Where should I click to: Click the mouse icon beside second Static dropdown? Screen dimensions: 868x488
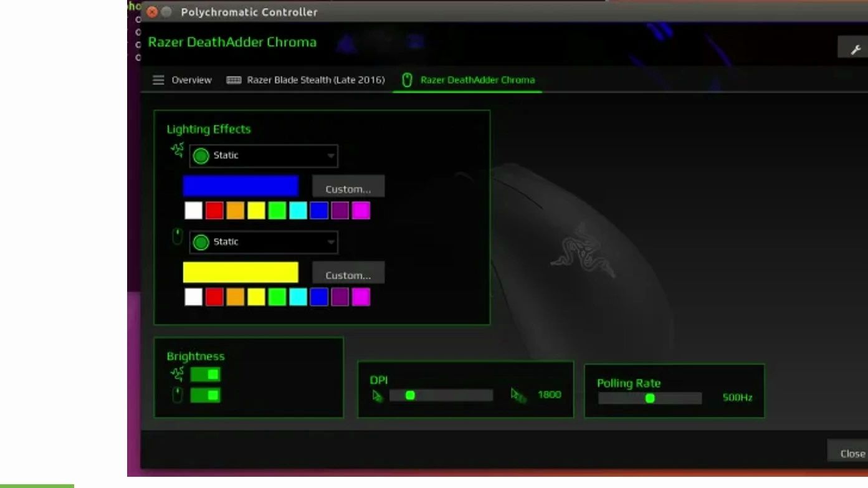[x=178, y=237]
